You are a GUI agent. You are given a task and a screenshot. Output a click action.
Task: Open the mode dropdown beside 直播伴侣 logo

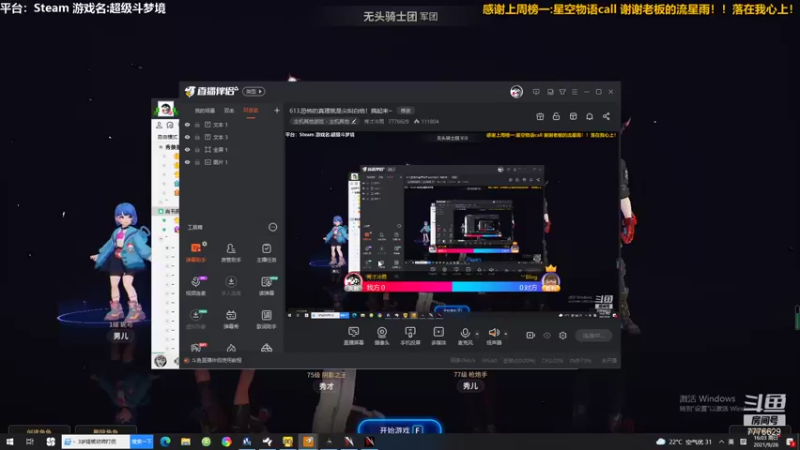[x=254, y=91]
